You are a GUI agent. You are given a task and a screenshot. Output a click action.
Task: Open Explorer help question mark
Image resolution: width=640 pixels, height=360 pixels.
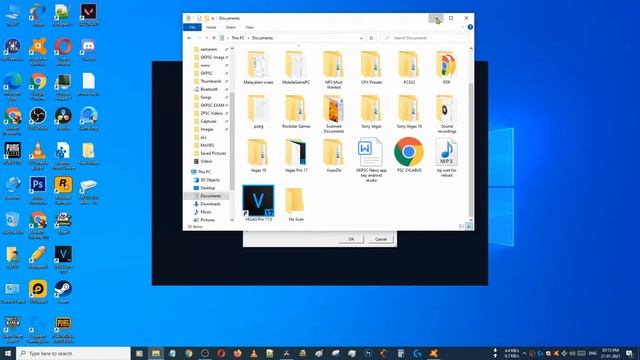point(470,27)
